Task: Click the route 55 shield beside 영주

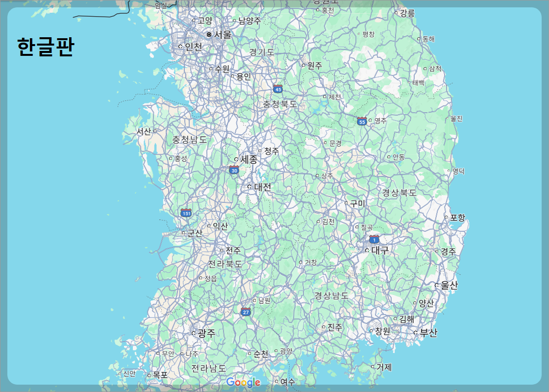Action: click(362, 122)
